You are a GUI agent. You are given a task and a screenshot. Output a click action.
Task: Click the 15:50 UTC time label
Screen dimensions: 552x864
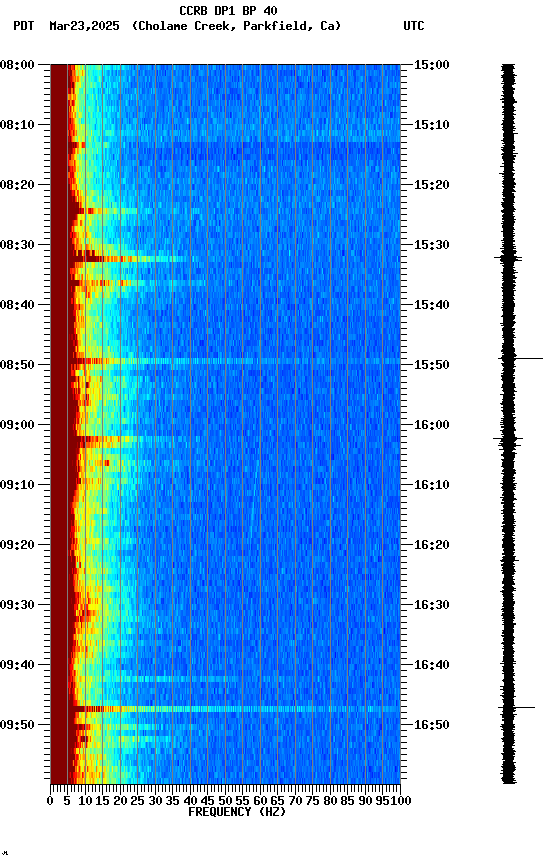[x=432, y=365]
